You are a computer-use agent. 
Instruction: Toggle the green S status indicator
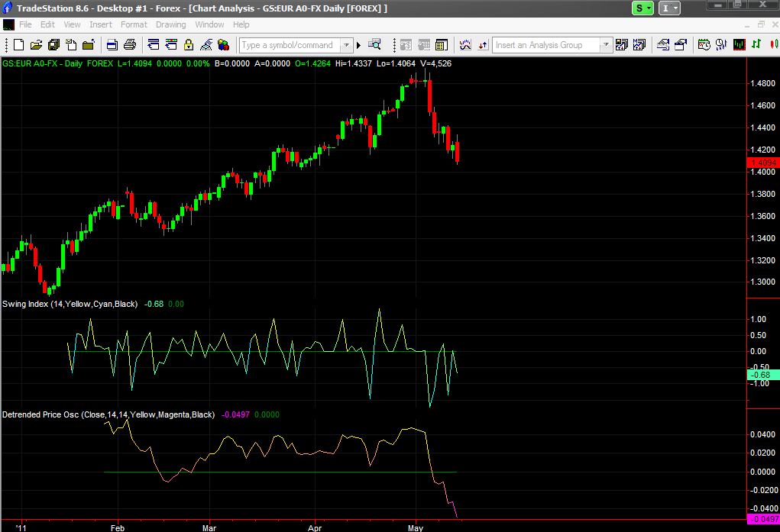click(642, 8)
